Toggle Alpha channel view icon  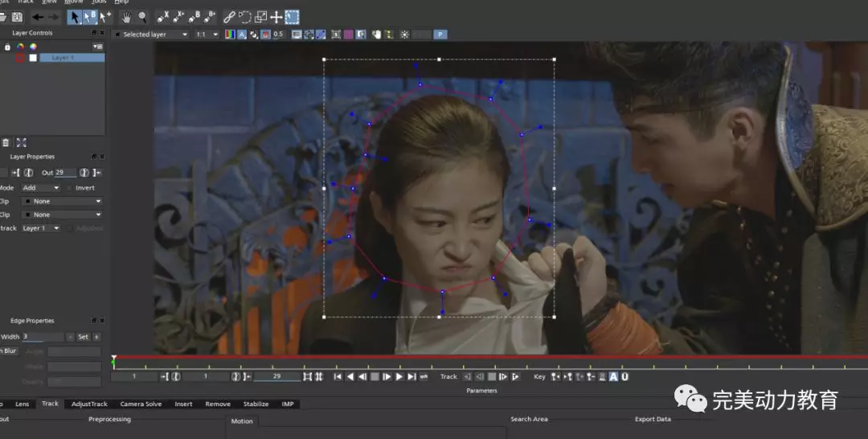(x=242, y=35)
